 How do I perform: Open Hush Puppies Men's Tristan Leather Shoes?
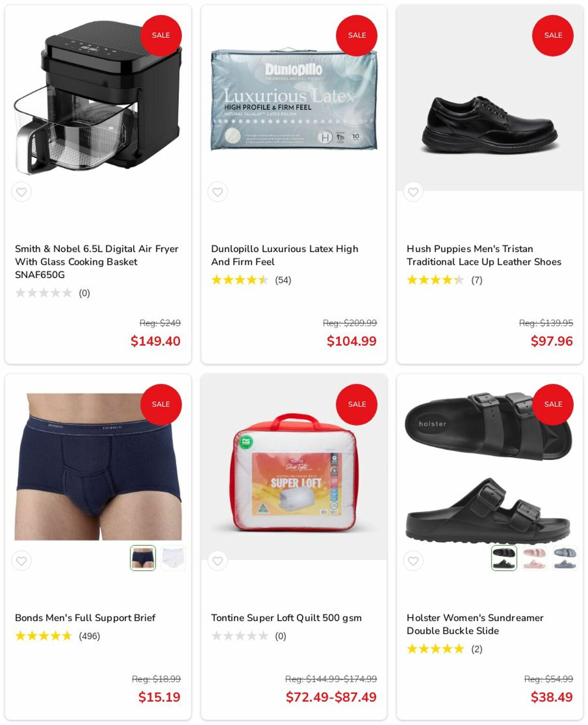pyautogui.click(x=484, y=255)
